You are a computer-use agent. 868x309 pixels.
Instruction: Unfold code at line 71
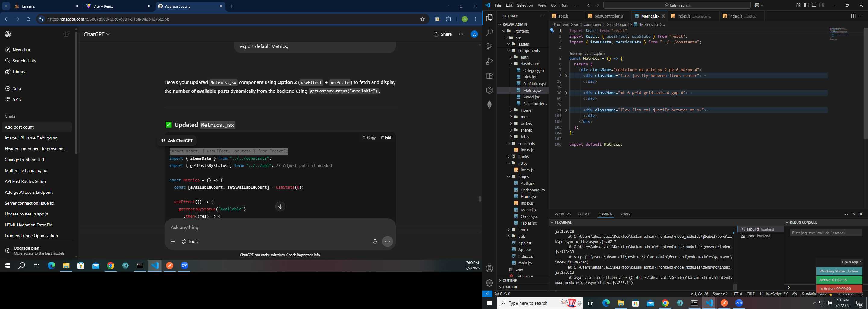pyautogui.click(x=566, y=110)
